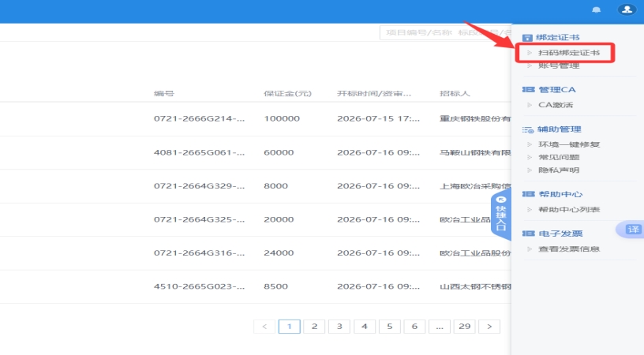644x355 pixels.
Task: Click deposit value 8000
Action: [x=275, y=186]
